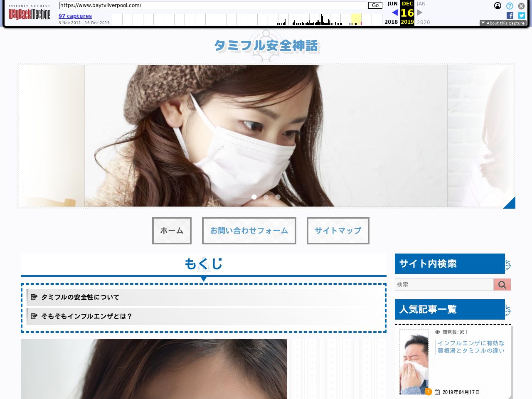
Task: Close the Wayback Machine toolbar
Action: 521,6
